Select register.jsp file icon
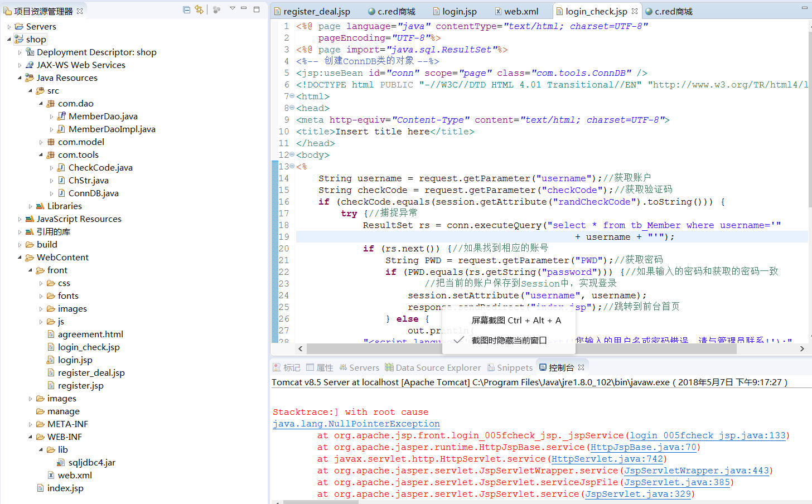The height and width of the screenshot is (504, 812). coord(51,386)
